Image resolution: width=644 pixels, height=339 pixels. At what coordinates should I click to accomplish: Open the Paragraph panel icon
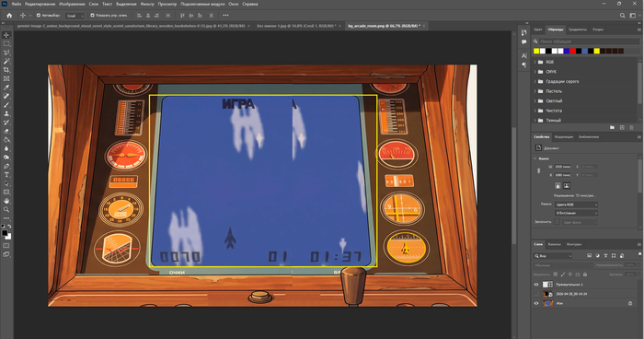click(524, 65)
